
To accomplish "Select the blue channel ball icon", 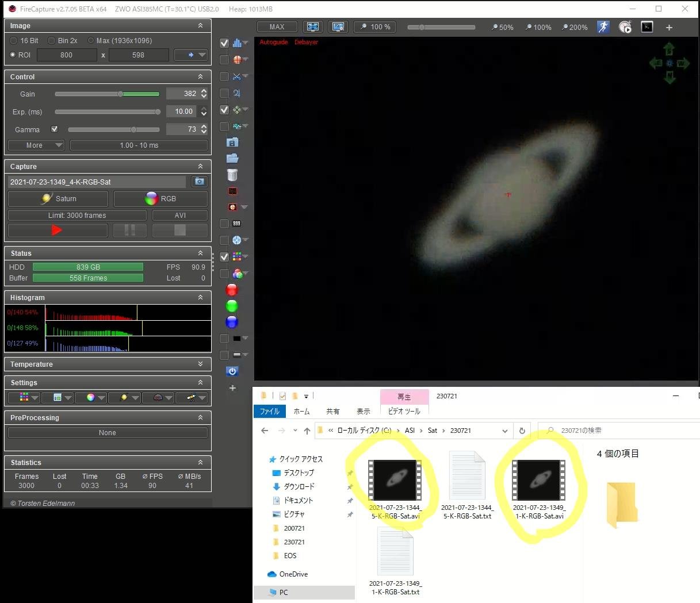I will point(232,322).
